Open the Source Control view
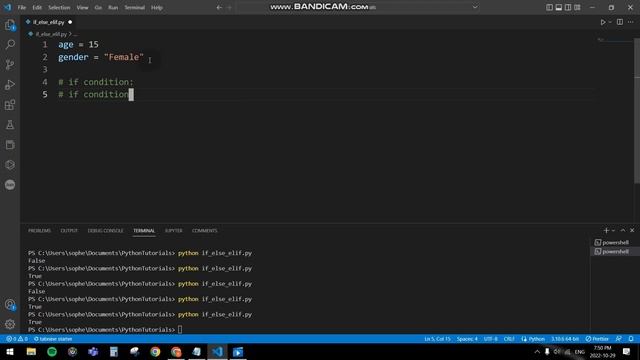 (10, 64)
